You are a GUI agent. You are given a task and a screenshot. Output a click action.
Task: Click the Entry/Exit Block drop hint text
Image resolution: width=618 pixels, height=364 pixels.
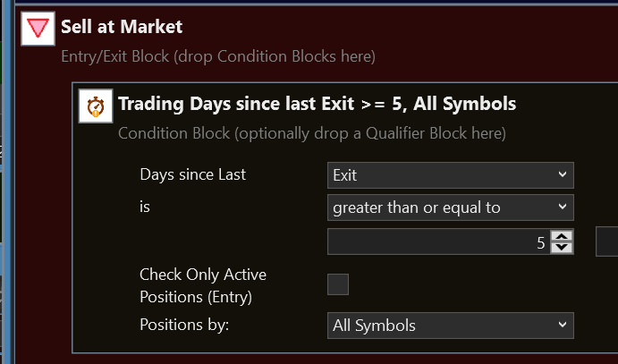click(217, 56)
